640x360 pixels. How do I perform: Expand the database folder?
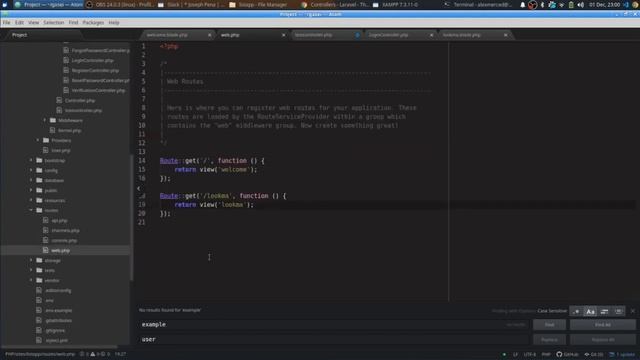(x=31, y=180)
